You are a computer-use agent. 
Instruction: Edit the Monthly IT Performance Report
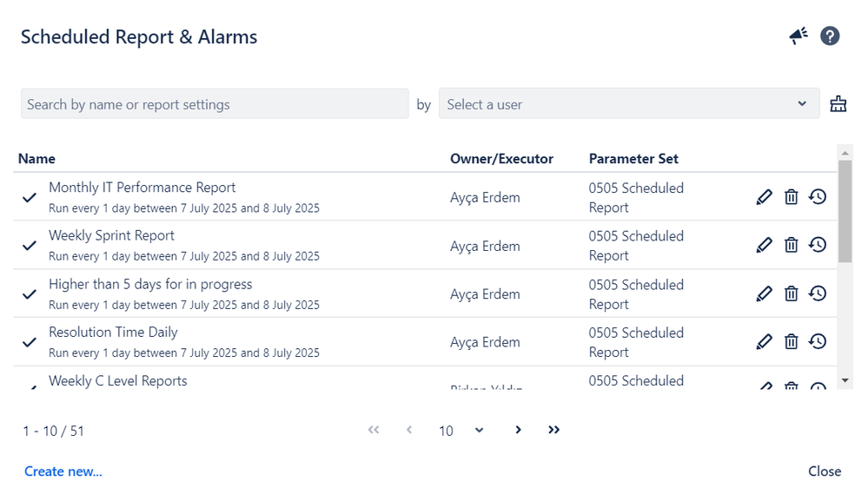764,196
